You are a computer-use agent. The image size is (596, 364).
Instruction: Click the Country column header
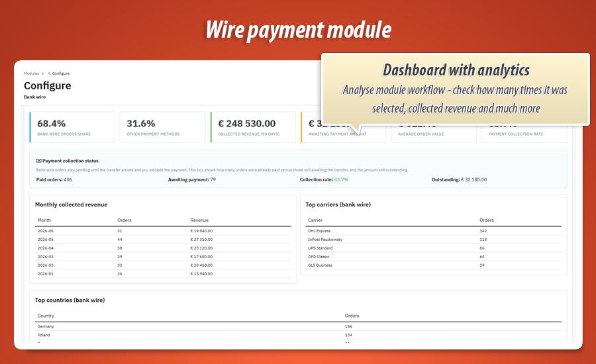click(46, 316)
